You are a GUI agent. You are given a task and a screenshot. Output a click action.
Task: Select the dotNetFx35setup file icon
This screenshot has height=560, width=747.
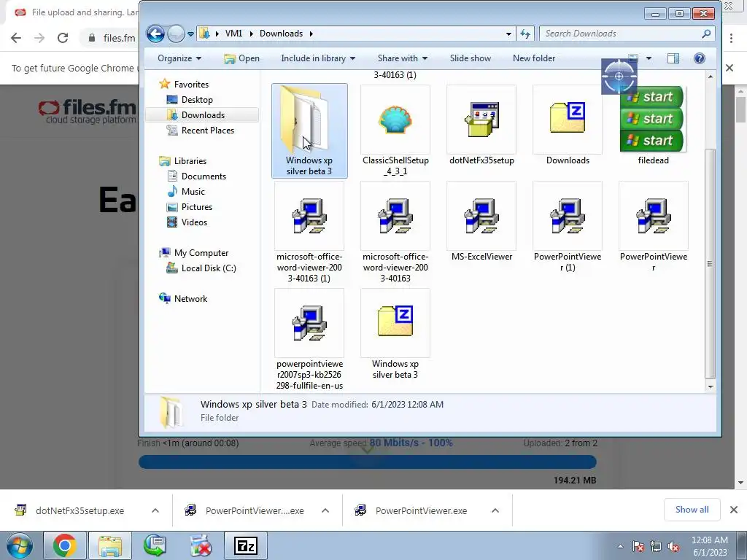tap(481, 125)
